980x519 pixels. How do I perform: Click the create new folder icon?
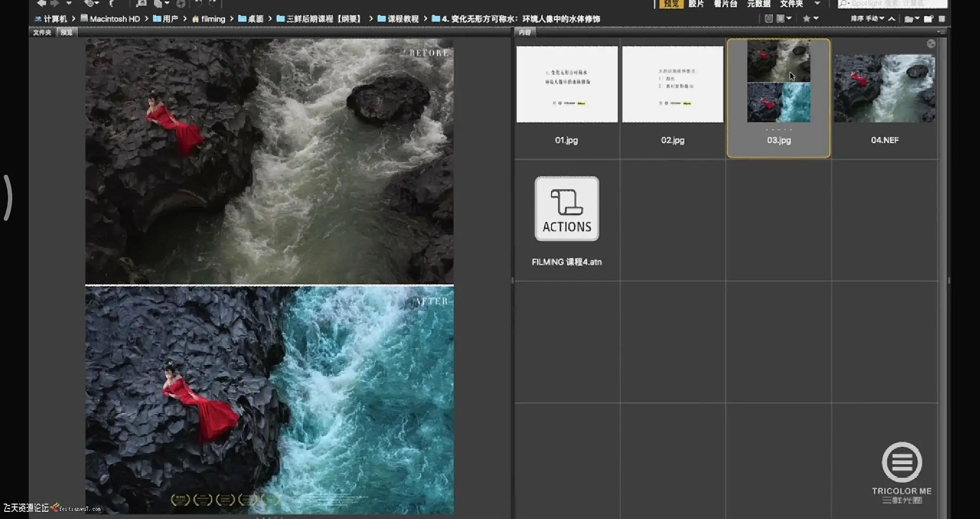click(x=928, y=19)
